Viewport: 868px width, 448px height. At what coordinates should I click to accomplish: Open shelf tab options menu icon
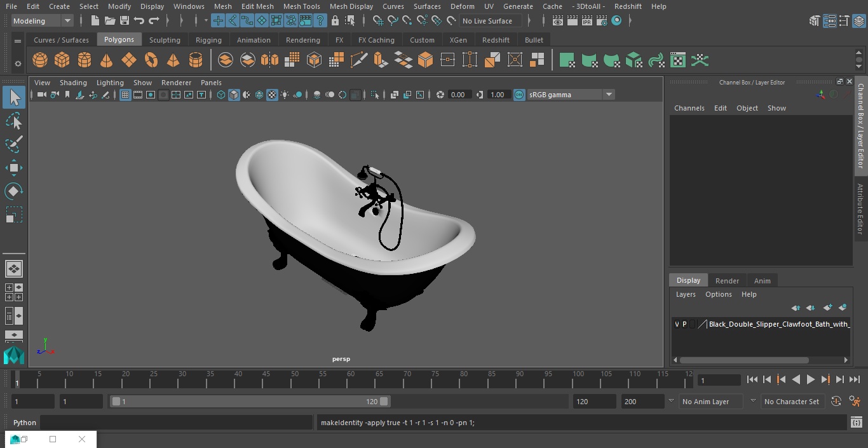pyautogui.click(x=18, y=41)
